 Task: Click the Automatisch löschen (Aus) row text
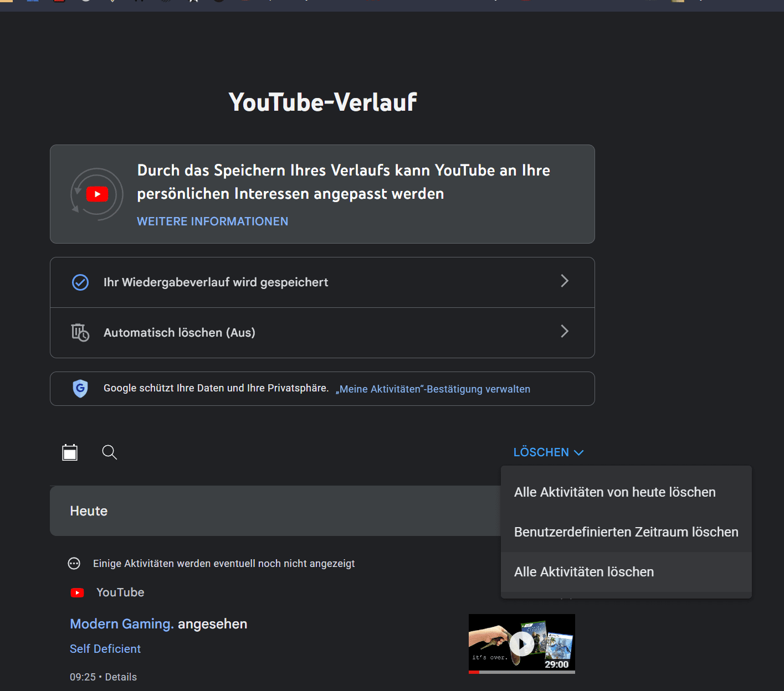[x=180, y=333]
